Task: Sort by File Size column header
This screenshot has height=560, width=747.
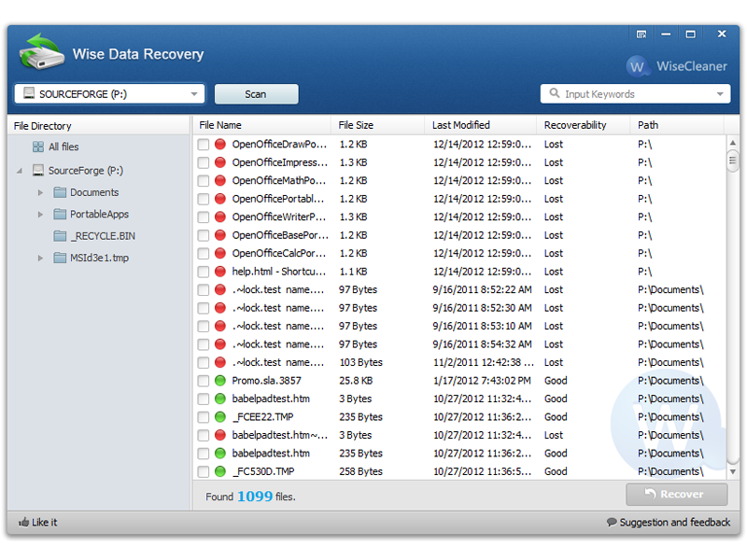Action: (356, 125)
